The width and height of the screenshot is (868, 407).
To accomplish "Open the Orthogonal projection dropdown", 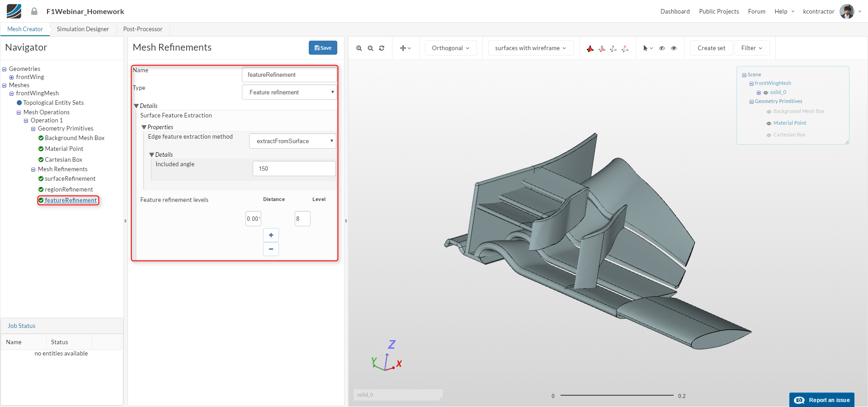I will pyautogui.click(x=450, y=48).
